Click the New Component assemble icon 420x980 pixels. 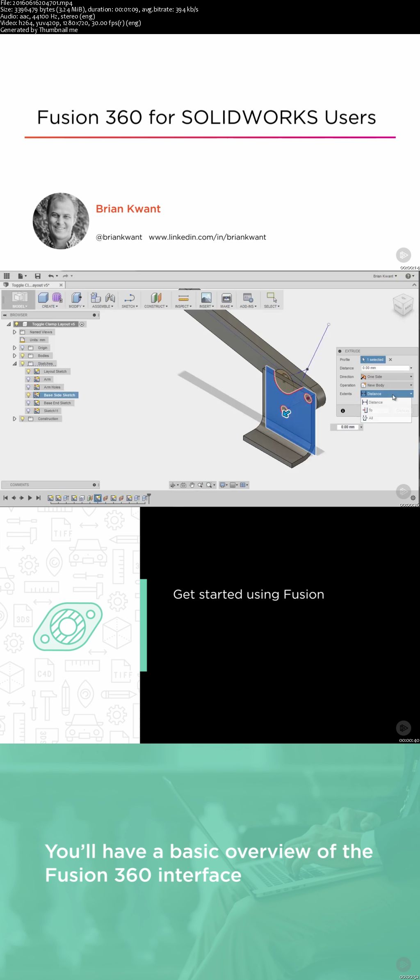96,298
